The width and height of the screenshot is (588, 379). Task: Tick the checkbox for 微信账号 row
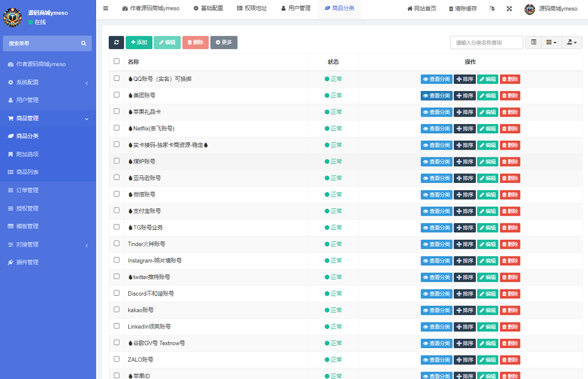pos(117,194)
